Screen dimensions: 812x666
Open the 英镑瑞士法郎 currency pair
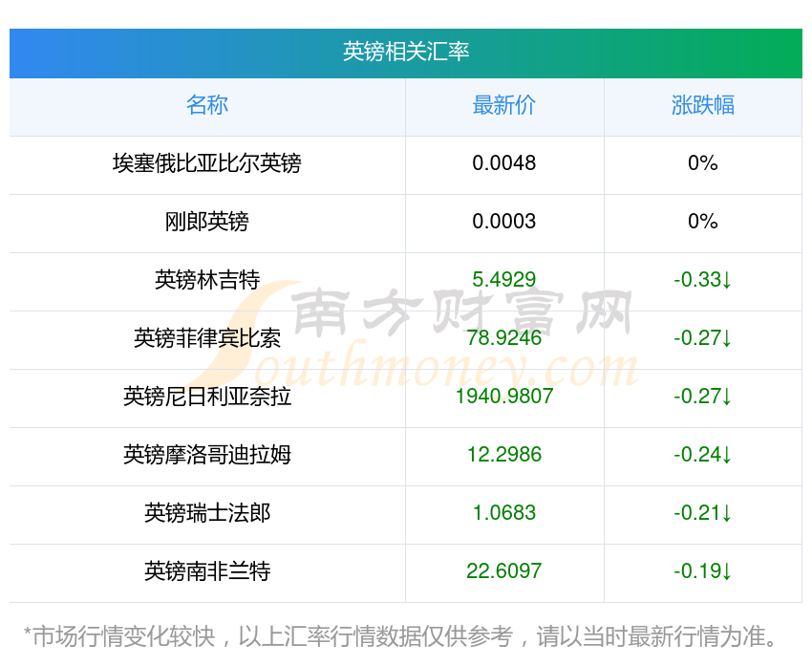click(x=207, y=512)
